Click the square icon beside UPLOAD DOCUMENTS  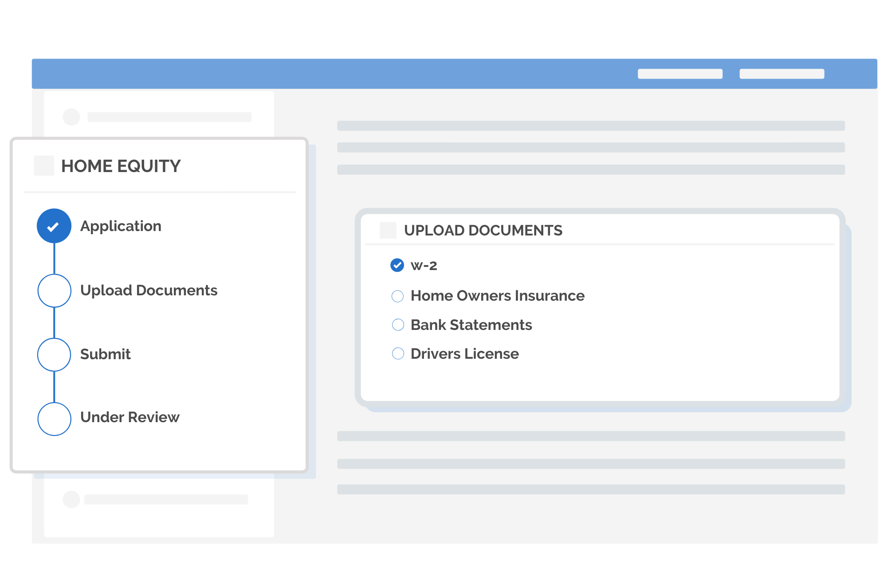tap(388, 230)
